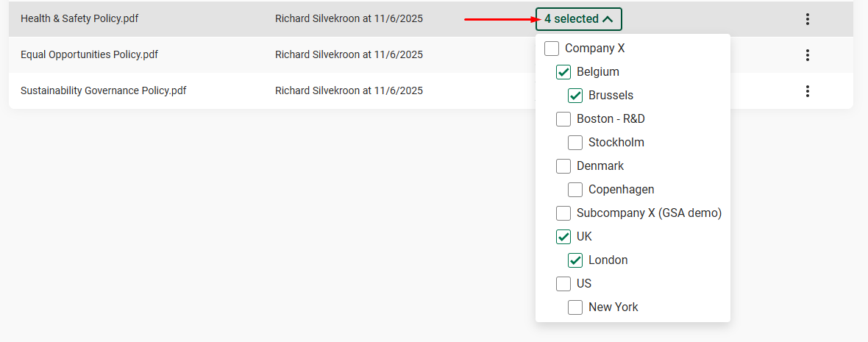
Task: Check the Copenhagen option
Action: pyautogui.click(x=575, y=190)
